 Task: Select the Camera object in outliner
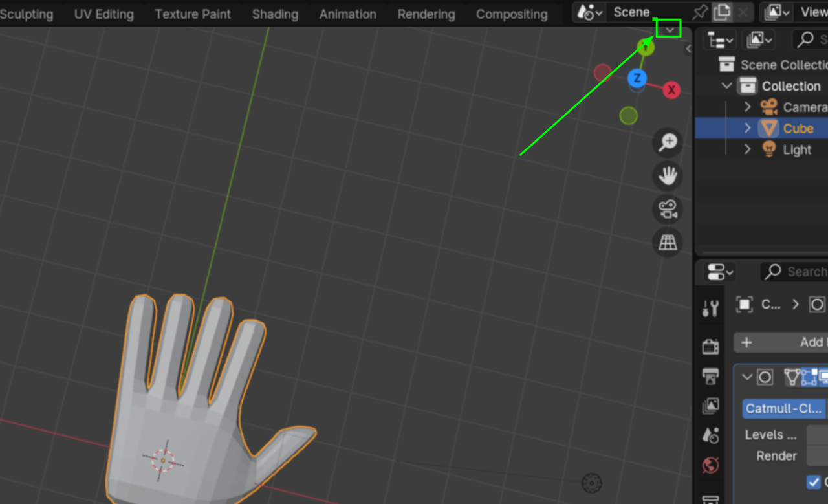click(805, 107)
